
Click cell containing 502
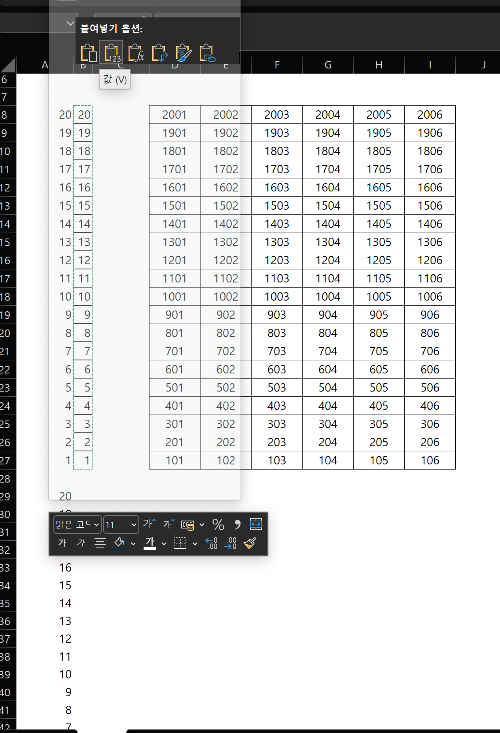pos(226,388)
